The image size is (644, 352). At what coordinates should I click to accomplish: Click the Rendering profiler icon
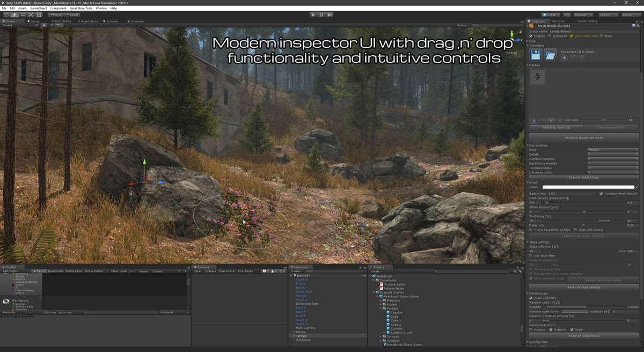click(x=6, y=301)
